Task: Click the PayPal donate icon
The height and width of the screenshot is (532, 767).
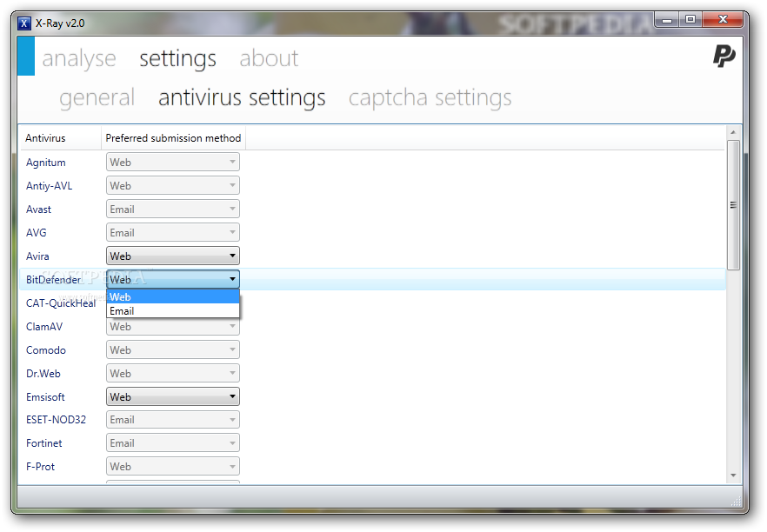Action: click(x=724, y=56)
